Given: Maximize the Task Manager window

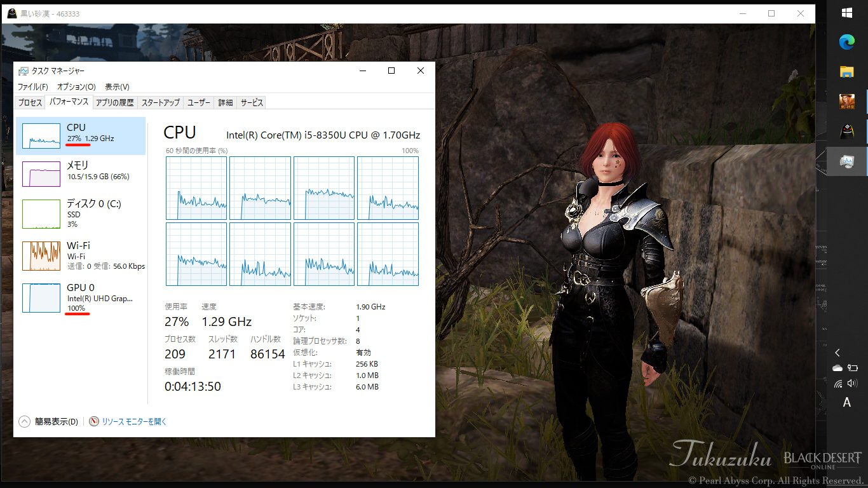Looking at the screenshot, I should pyautogui.click(x=391, y=71).
